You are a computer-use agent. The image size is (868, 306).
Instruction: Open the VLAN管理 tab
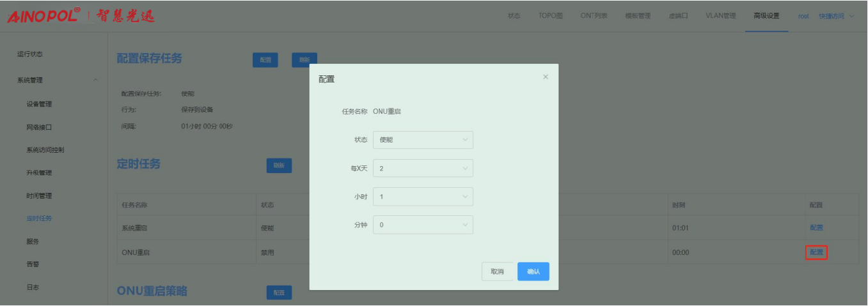(720, 16)
